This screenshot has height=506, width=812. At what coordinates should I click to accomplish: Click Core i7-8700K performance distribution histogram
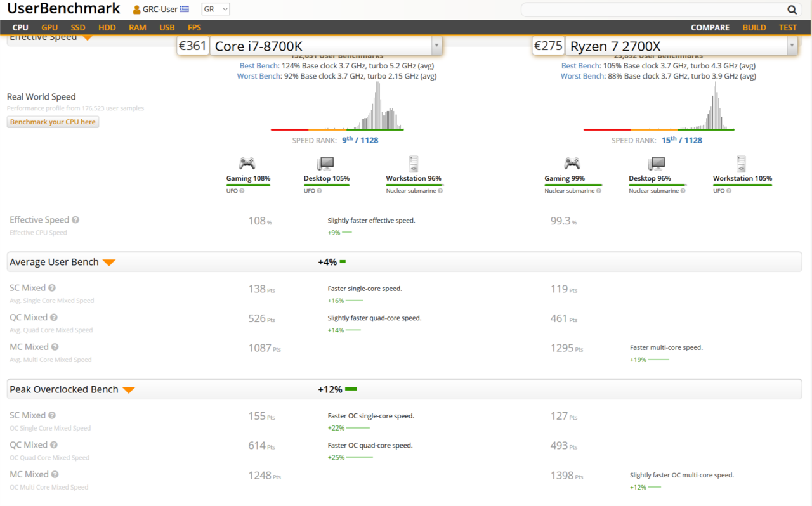337,106
